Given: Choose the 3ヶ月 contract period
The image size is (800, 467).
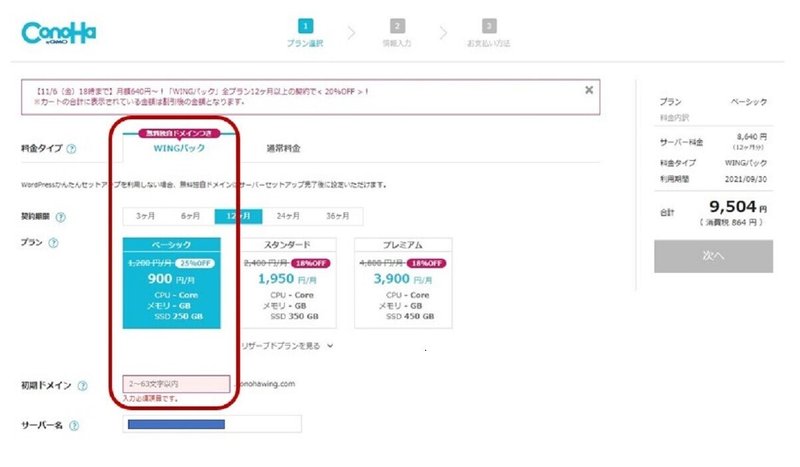Looking at the screenshot, I should point(145,216).
